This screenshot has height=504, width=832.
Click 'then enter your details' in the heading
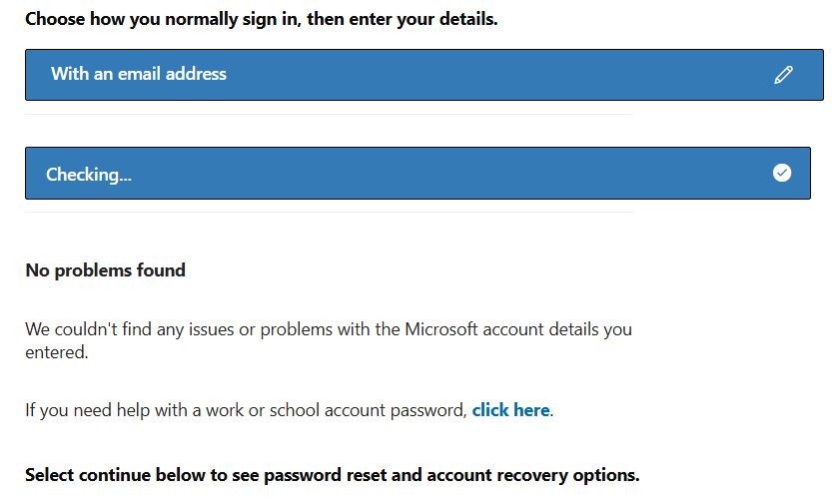(x=402, y=19)
